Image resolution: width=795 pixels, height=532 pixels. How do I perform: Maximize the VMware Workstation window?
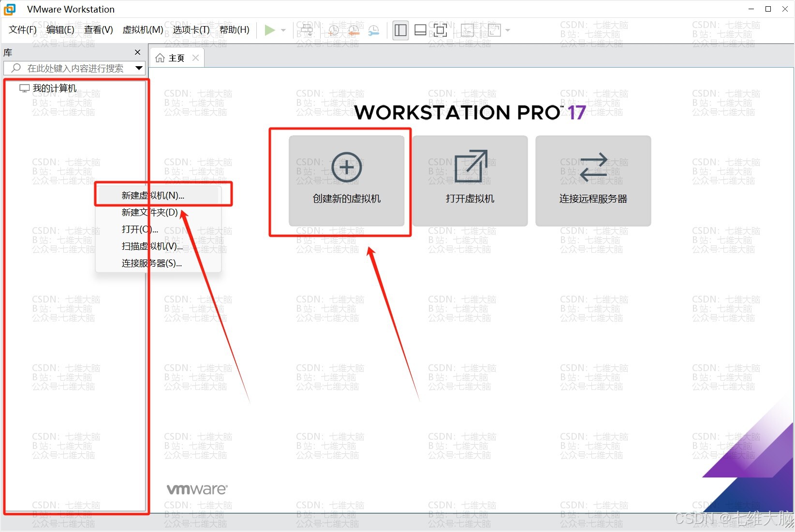point(768,9)
